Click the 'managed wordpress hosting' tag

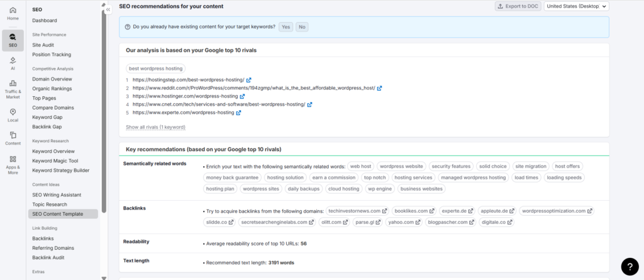pos(474,177)
